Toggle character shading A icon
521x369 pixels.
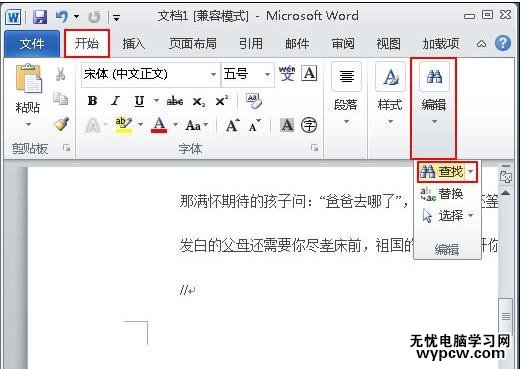(x=287, y=125)
